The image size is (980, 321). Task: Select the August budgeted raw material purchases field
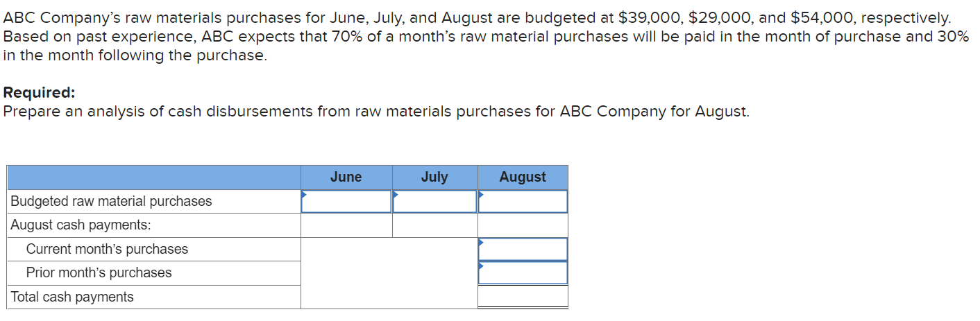pyautogui.click(x=523, y=201)
